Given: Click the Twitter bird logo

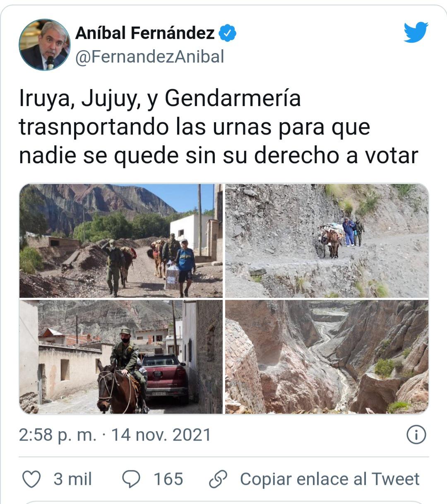Looking at the screenshot, I should pyautogui.click(x=416, y=32).
